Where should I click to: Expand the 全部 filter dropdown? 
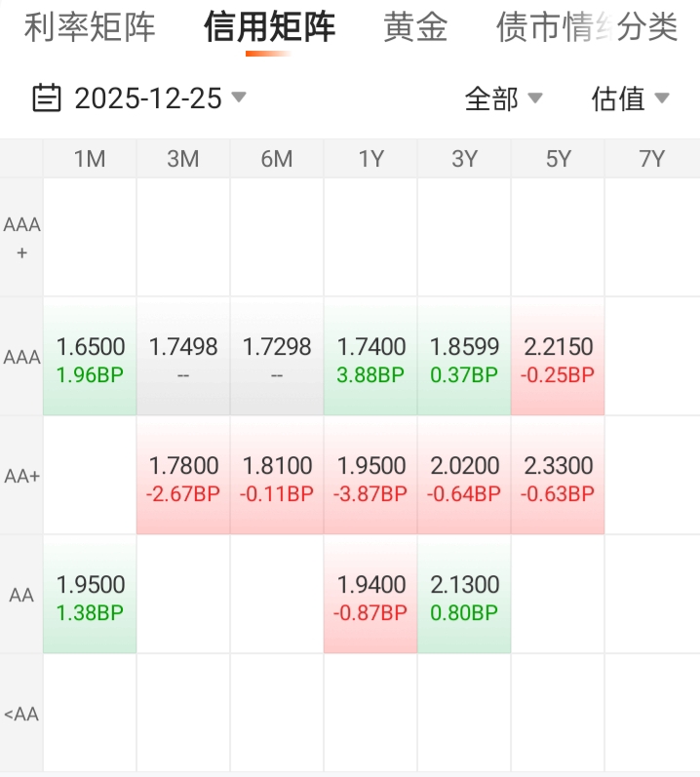[x=503, y=98]
